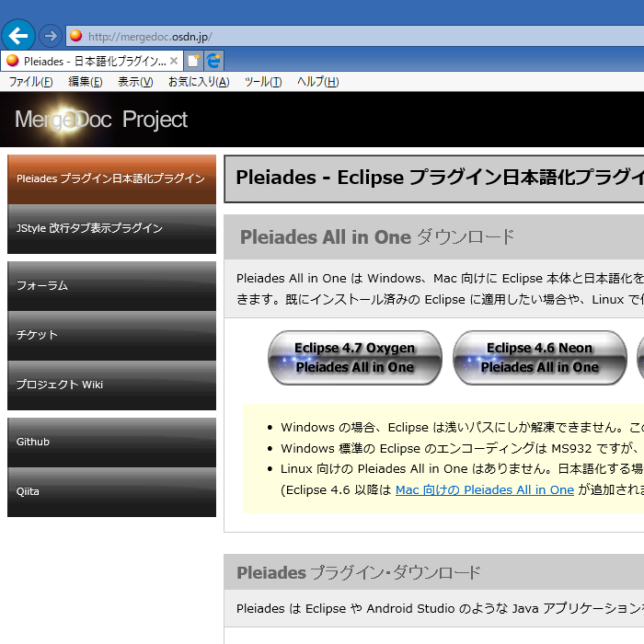Click the browser Back arrow button

tap(18, 36)
